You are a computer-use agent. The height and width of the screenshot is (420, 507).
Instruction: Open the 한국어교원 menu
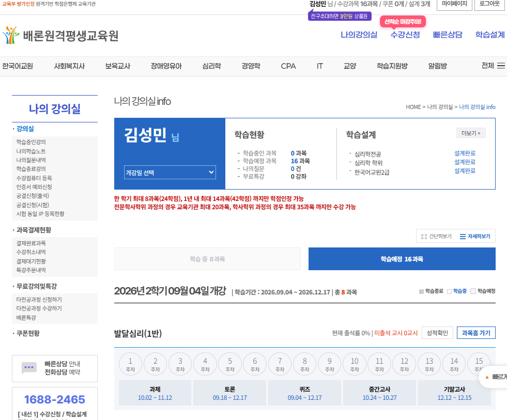18,66
